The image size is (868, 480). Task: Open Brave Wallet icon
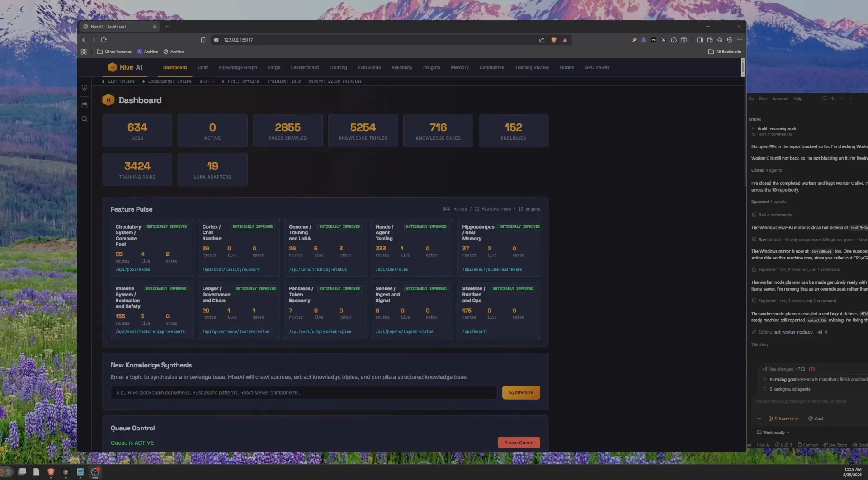point(709,40)
